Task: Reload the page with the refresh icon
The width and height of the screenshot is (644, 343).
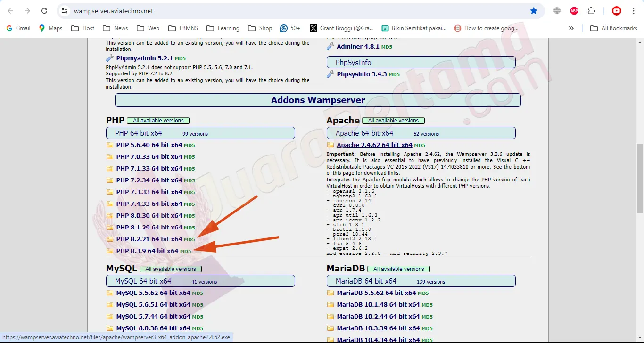Action: click(x=44, y=10)
